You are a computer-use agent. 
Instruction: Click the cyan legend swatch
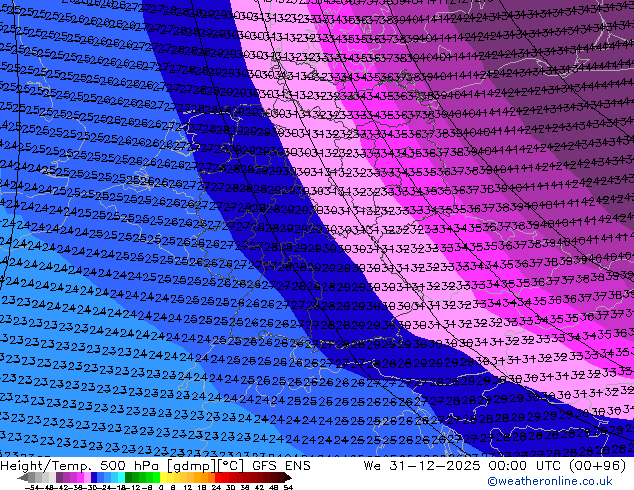(x=121, y=477)
